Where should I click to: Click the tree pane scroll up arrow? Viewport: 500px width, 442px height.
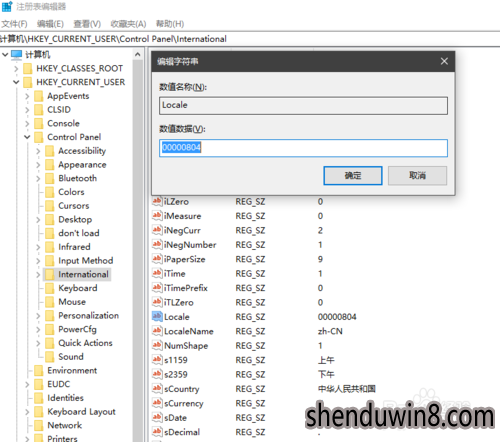138,54
